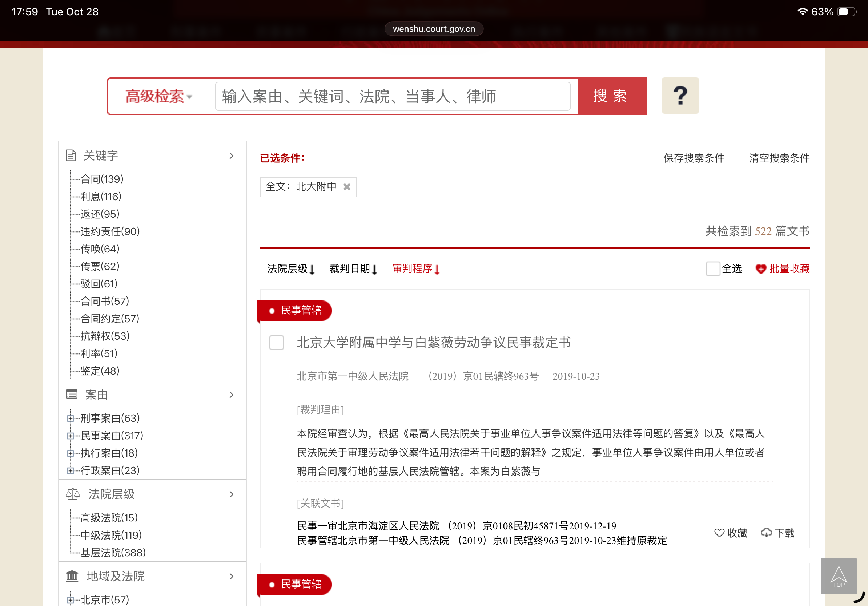Image resolution: width=868 pixels, height=606 pixels.
Task: Click the 关键字 document icon in sidebar
Action: 71,155
